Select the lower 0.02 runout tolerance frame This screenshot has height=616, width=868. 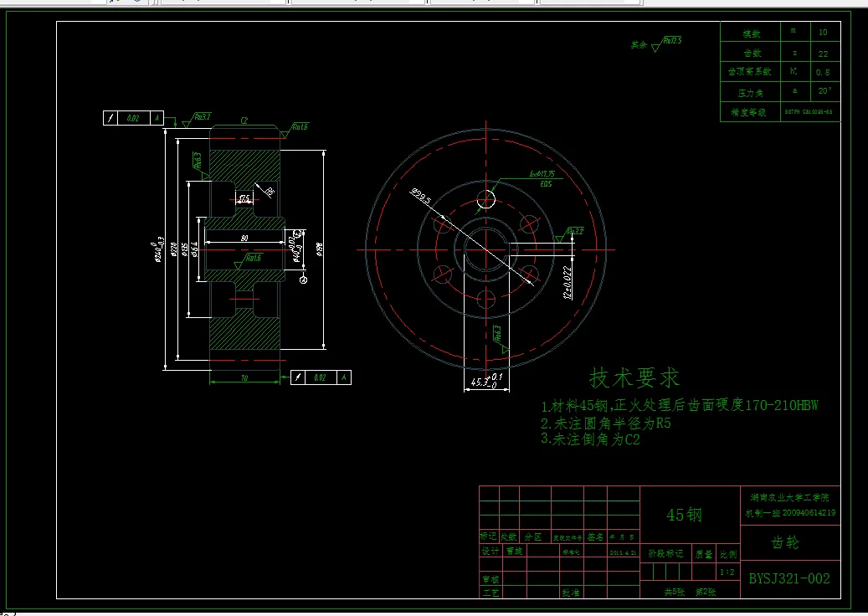coord(321,377)
